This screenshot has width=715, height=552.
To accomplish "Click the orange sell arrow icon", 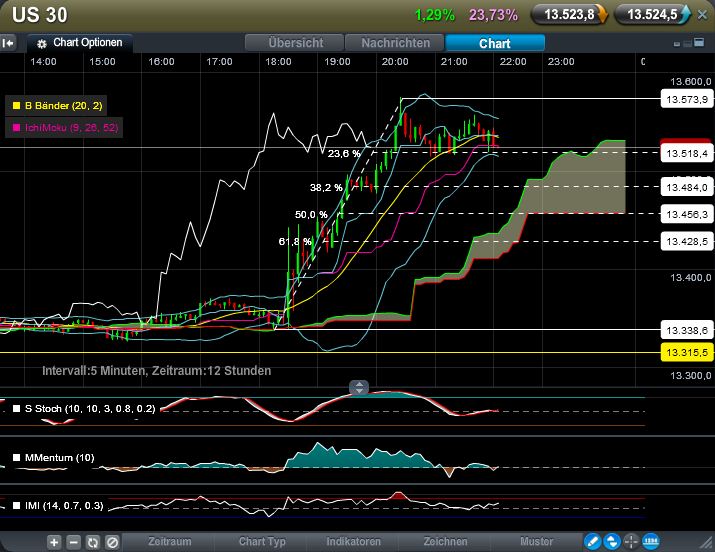I will pyautogui.click(x=603, y=15).
